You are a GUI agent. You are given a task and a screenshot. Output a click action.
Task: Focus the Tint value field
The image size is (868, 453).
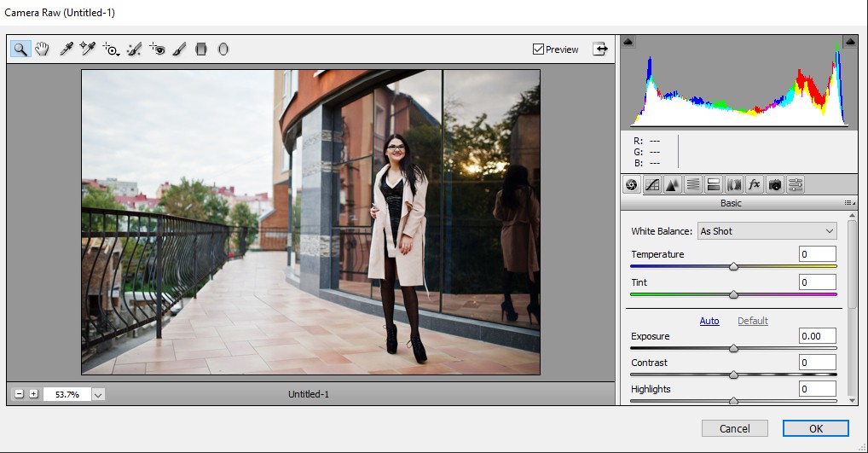tap(818, 282)
